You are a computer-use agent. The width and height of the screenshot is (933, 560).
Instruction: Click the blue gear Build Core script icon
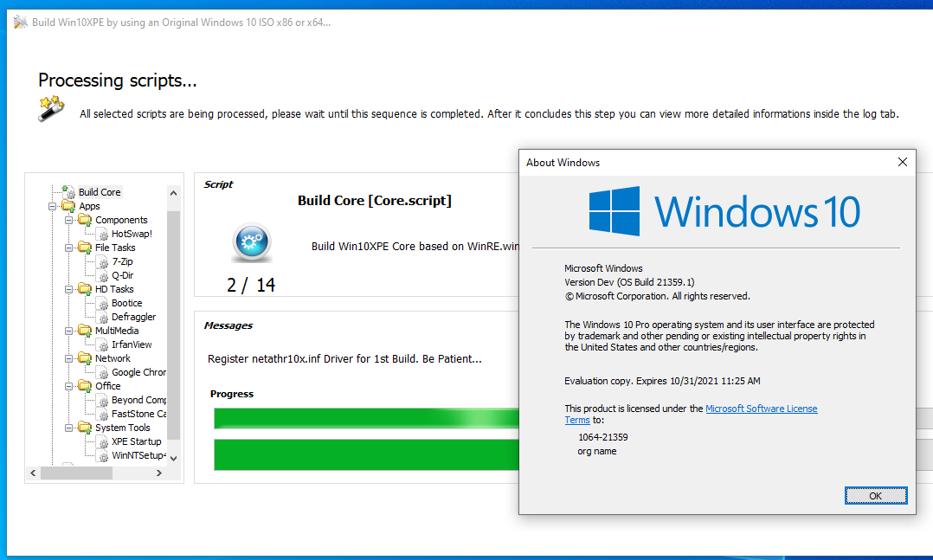tap(252, 242)
